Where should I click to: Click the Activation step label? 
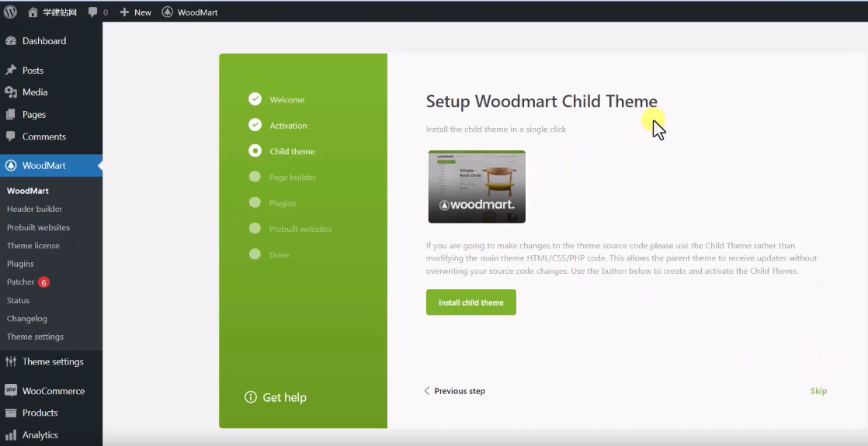pyautogui.click(x=288, y=126)
